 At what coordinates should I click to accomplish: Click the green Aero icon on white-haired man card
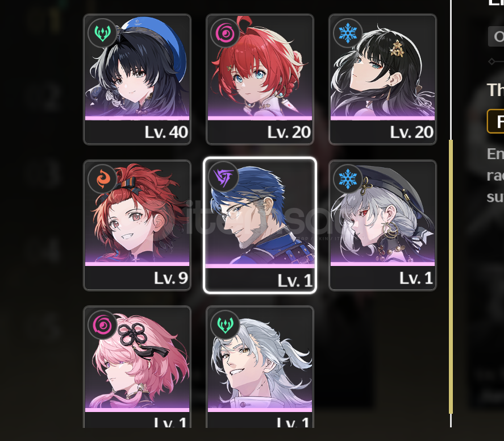click(225, 325)
